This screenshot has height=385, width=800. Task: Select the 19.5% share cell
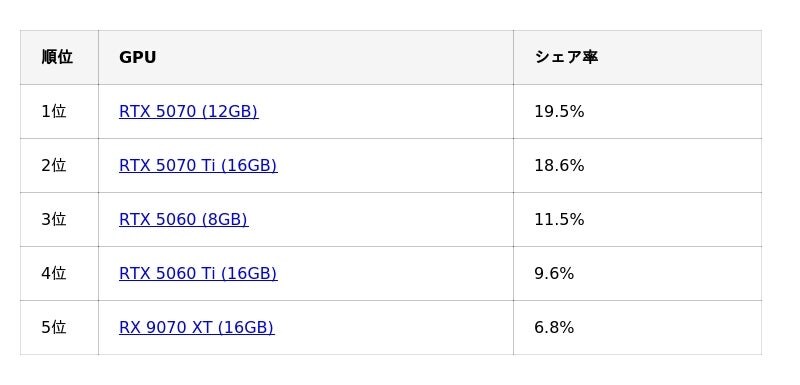point(637,111)
